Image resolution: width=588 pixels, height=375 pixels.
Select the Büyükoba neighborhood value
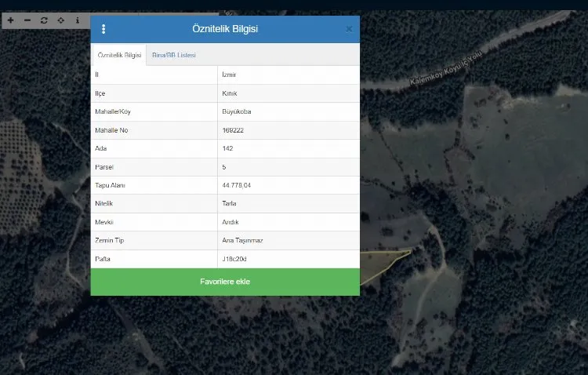point(237,111)
